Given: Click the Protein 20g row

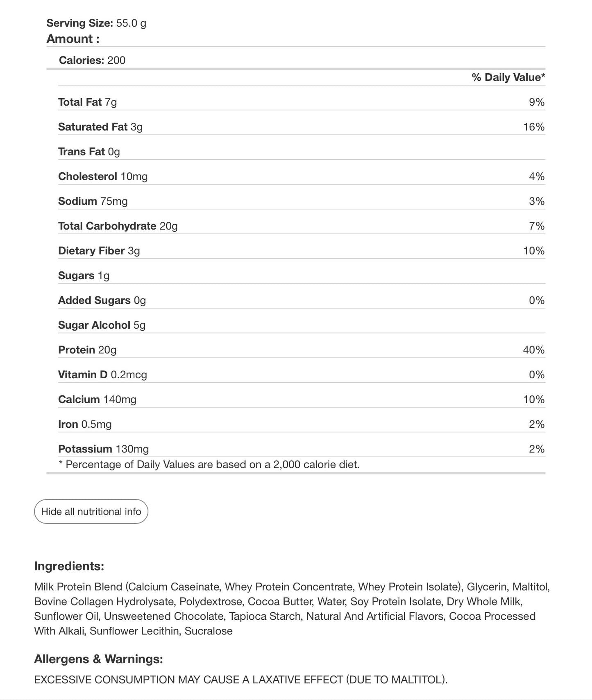Looking at the screenshot, I should [x=302, y=350].
